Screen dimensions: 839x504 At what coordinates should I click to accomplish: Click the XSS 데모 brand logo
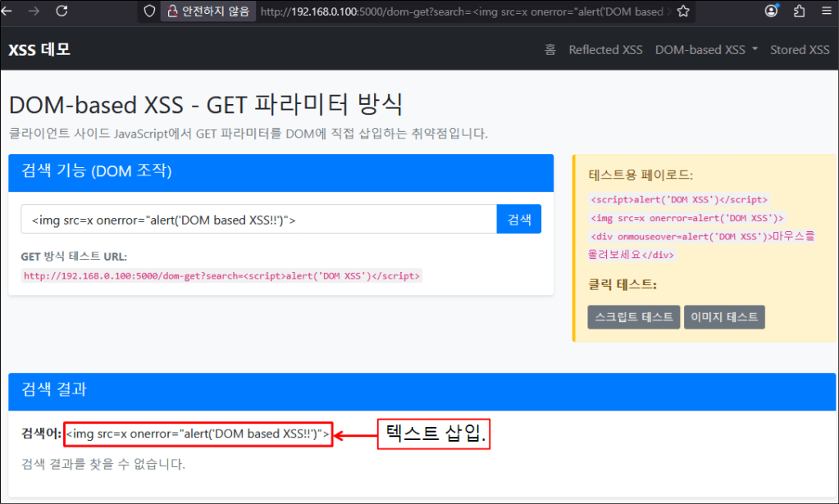[x=39, y=50]
